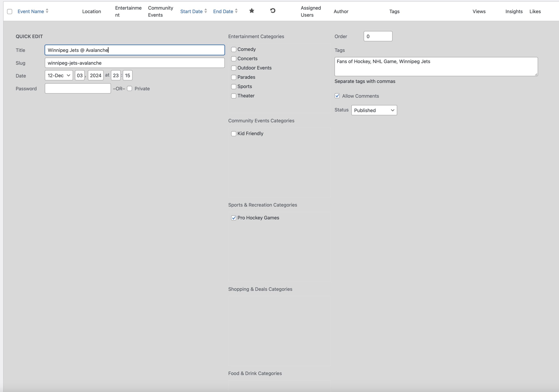Click the Likes column header
Viewport: 559px width, 392px height.
pyautogui.click(x=535, y=11)
